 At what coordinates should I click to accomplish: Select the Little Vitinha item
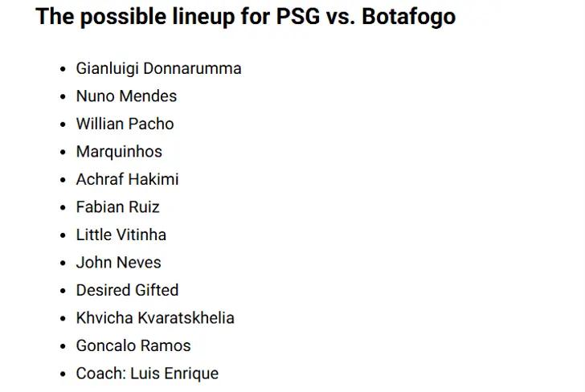(121, 235)
